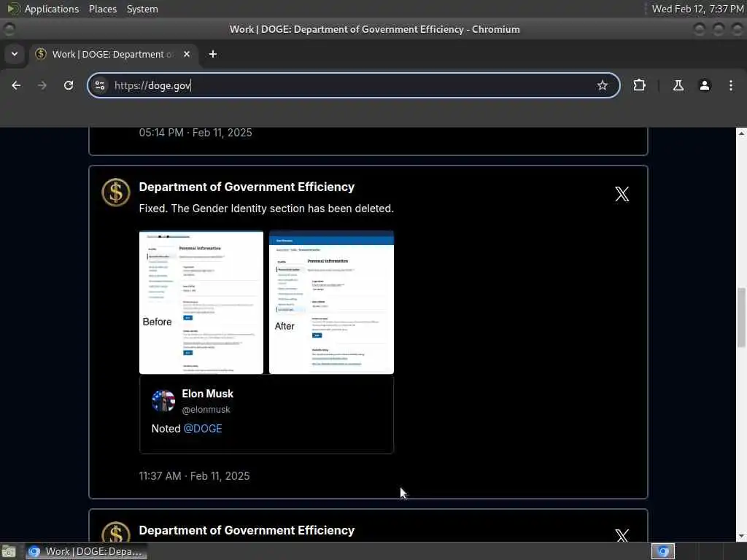Expand the tab search dropdown
This screenshot has height=560, width=747.
coord(15,54)
